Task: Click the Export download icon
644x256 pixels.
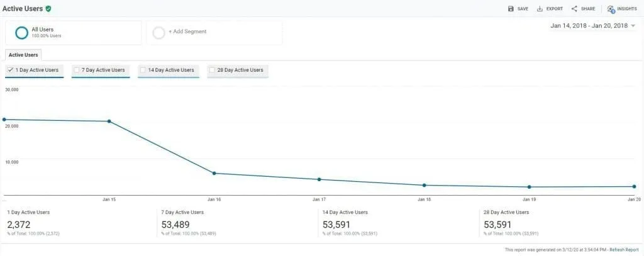Action: point(540,9)
